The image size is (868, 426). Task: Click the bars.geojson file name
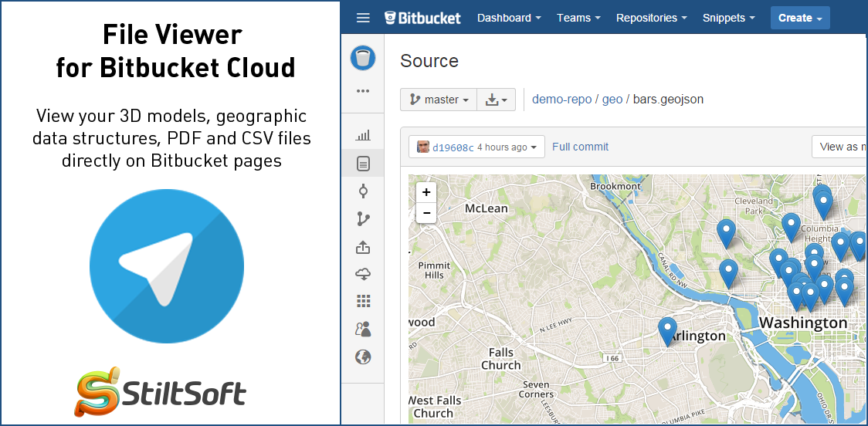pyautogui.click(x=668, y=100)
